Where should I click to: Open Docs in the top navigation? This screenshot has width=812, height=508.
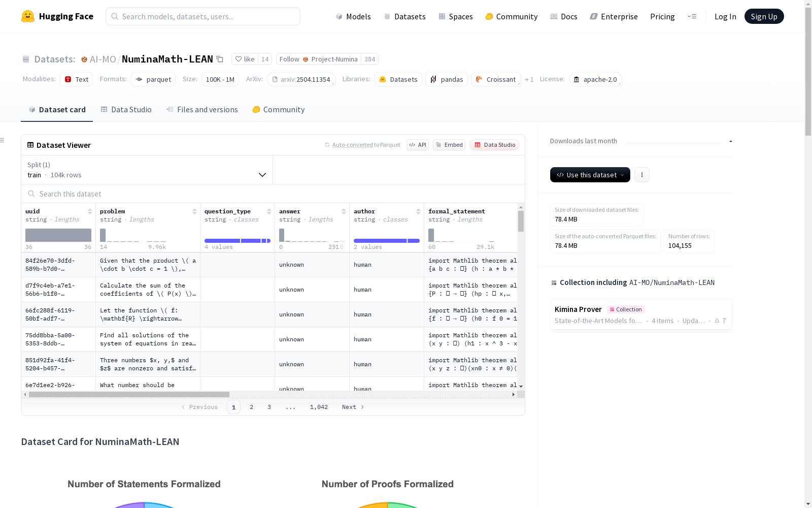[564, 16]
